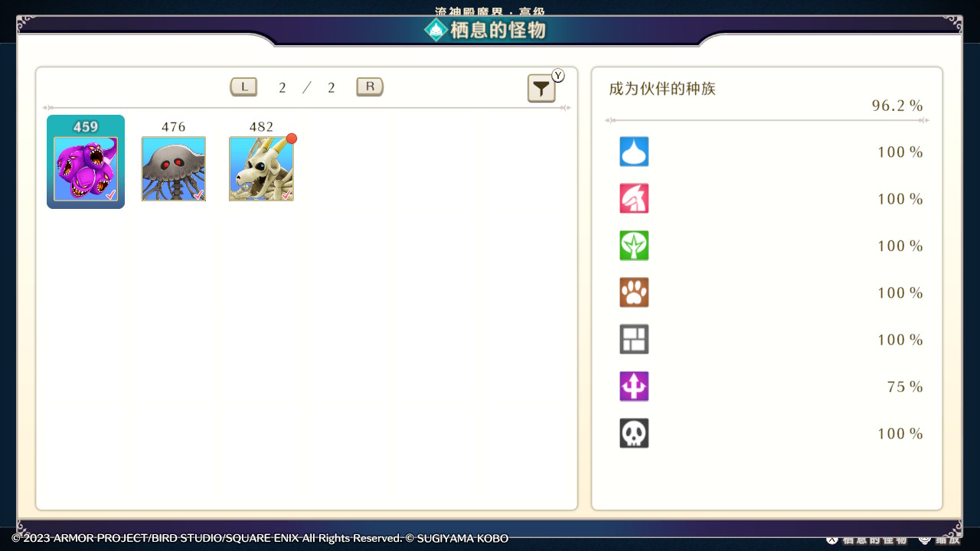
Task: Click the checkmark on skull monster 476
Action: coord(199,195)
